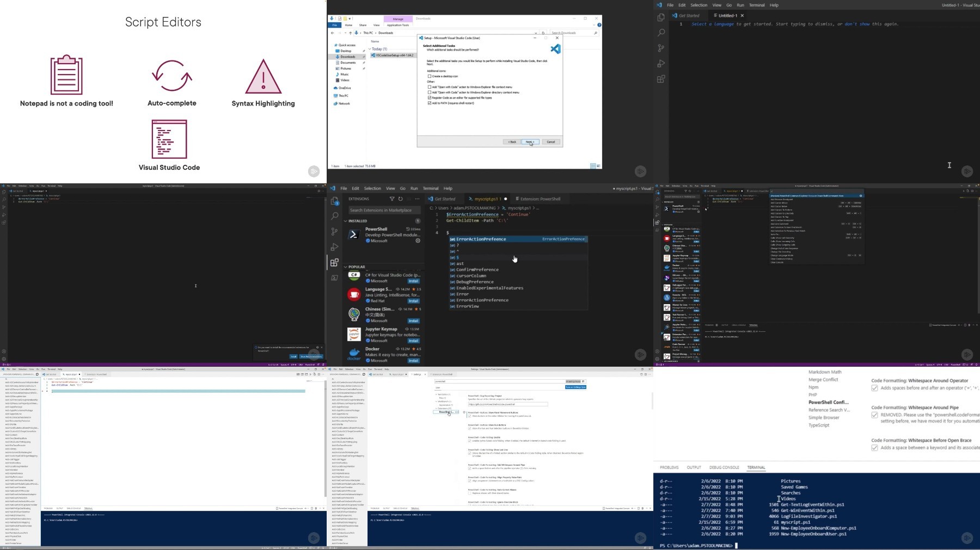Click Refresh icon in the Extensions header
Viewport: 980px width, 550px height.
(400, 199)
